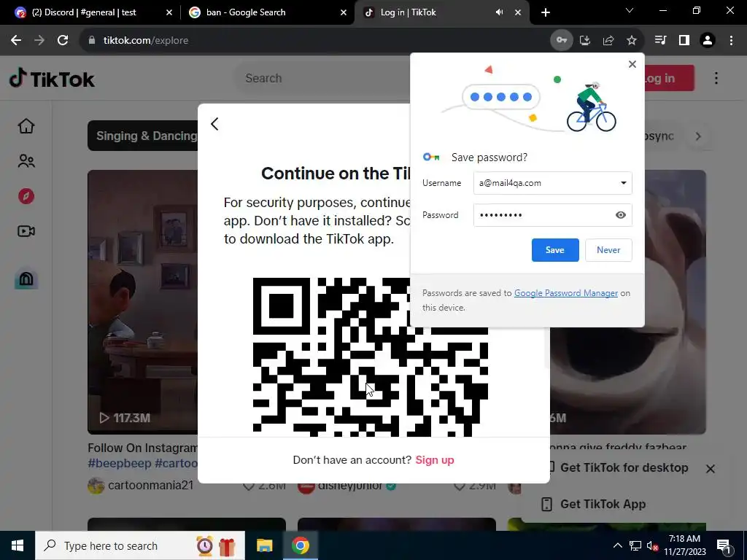Open the tab search chevron in title bar
The image size is (747, 560).
coord(630,10)
